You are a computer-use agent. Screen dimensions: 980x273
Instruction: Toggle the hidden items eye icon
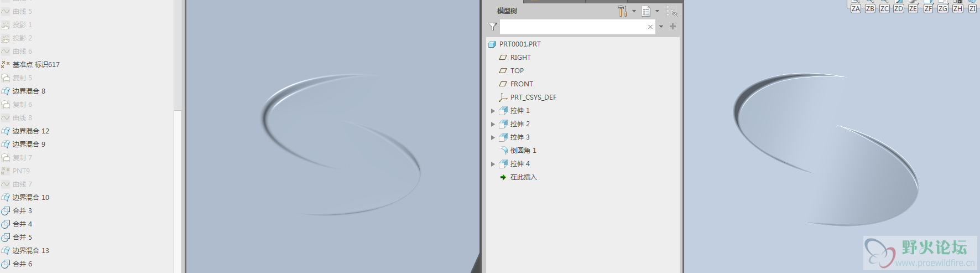coord(672,11)
